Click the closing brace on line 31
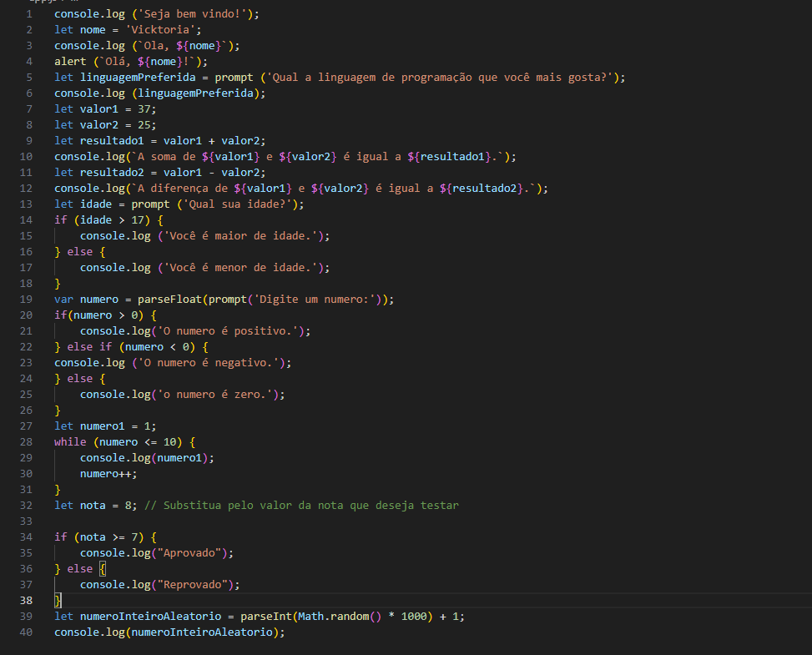Viewport: 812px width, 655px height. pos(58,490)
